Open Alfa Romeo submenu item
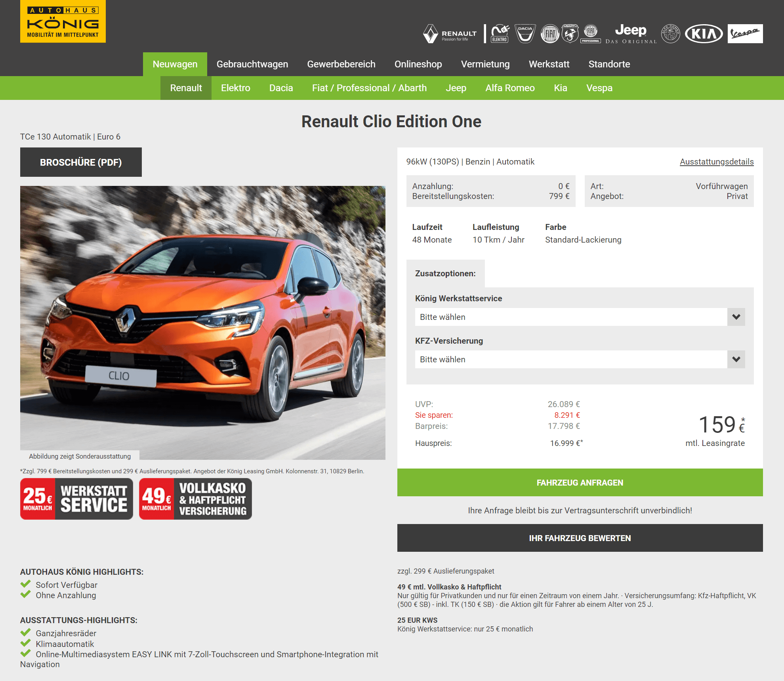The image size is (784, 681). click(510, 88)
